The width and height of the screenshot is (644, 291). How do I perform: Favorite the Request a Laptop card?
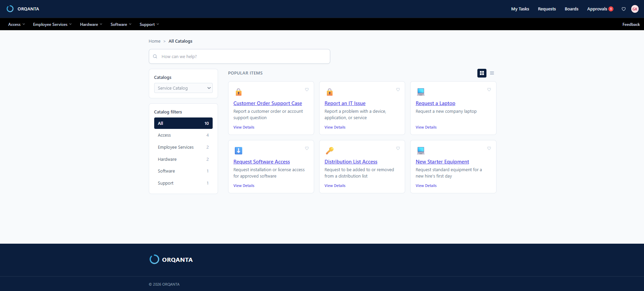489,90
